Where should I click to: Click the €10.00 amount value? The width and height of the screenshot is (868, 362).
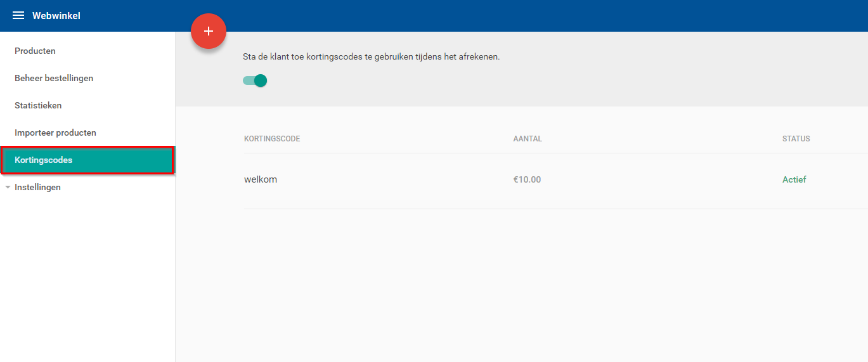(527, 179)
